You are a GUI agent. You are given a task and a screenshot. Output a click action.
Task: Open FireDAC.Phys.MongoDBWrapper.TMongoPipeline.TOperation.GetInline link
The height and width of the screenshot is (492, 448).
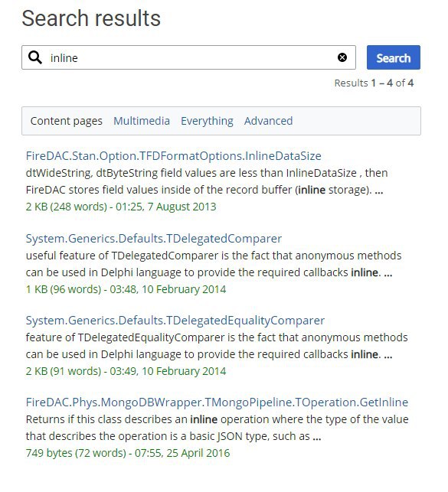click(217, 402)
